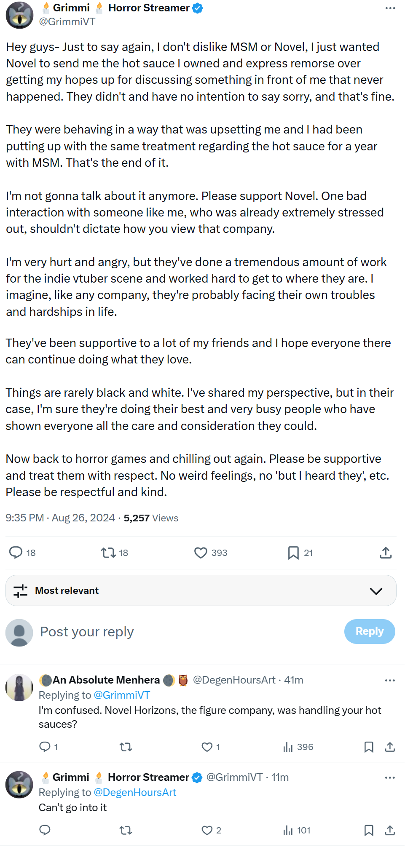
Task: View analytics of DegenHoursArt reply
Action: click(288, 747)
